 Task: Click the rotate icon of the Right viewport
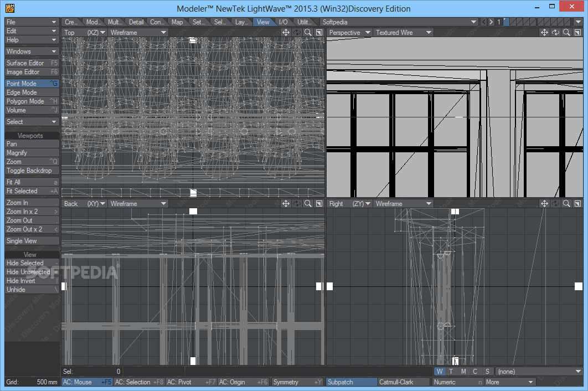click(x=556, y=203)
